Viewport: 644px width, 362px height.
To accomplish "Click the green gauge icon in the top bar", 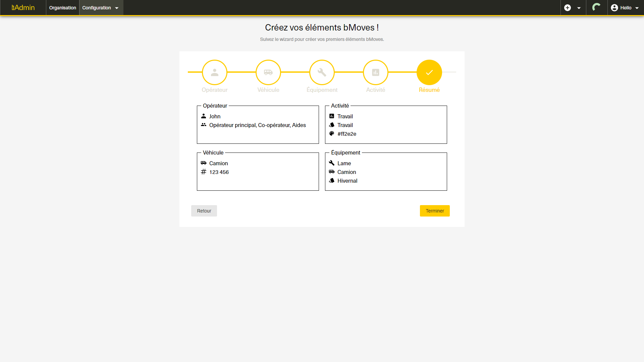I will click(x=597, y=7).
